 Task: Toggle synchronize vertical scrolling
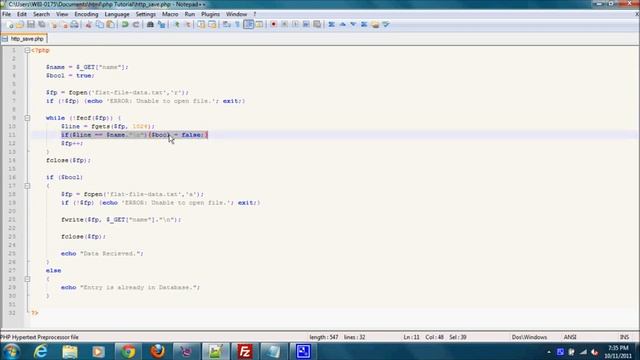pos(201,24)
